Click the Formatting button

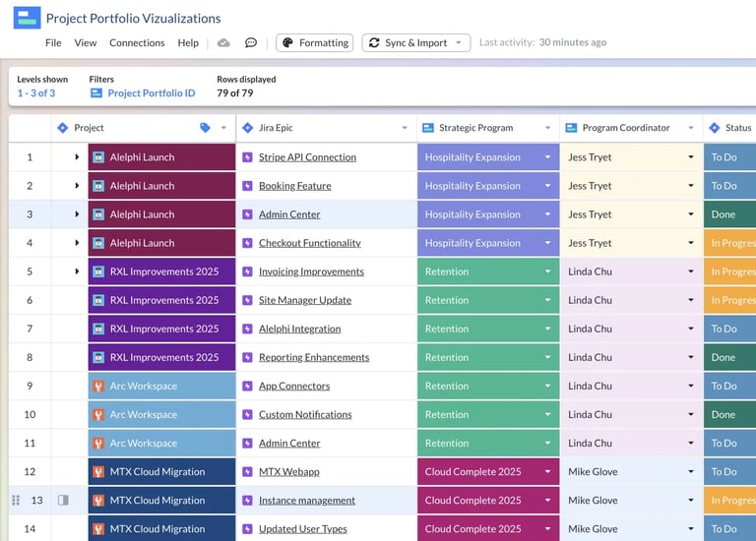click(314, 43)
